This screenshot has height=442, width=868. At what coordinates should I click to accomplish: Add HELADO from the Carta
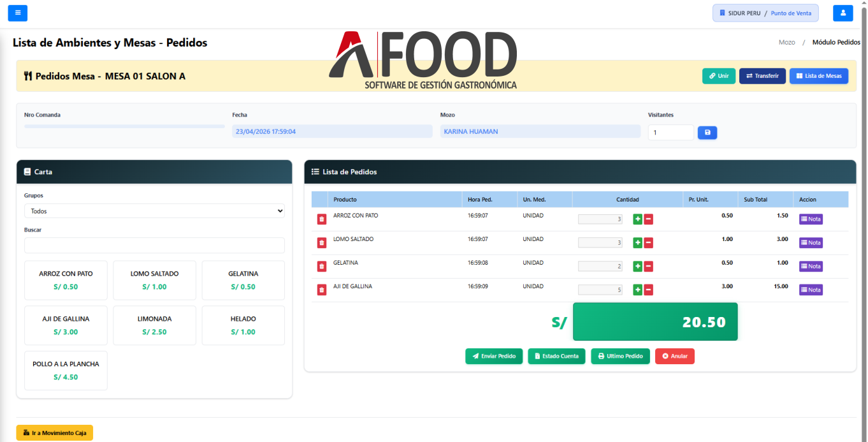[243, 325]
